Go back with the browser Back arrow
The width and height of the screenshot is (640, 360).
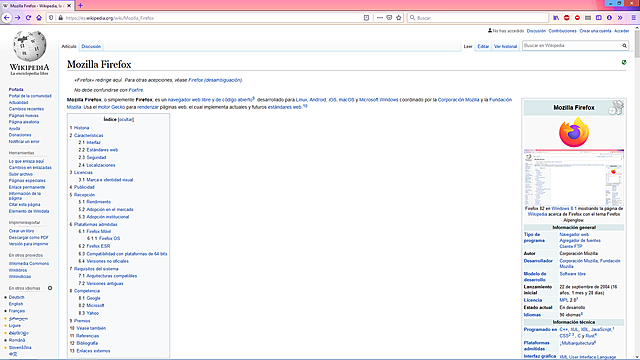point(7,18)
